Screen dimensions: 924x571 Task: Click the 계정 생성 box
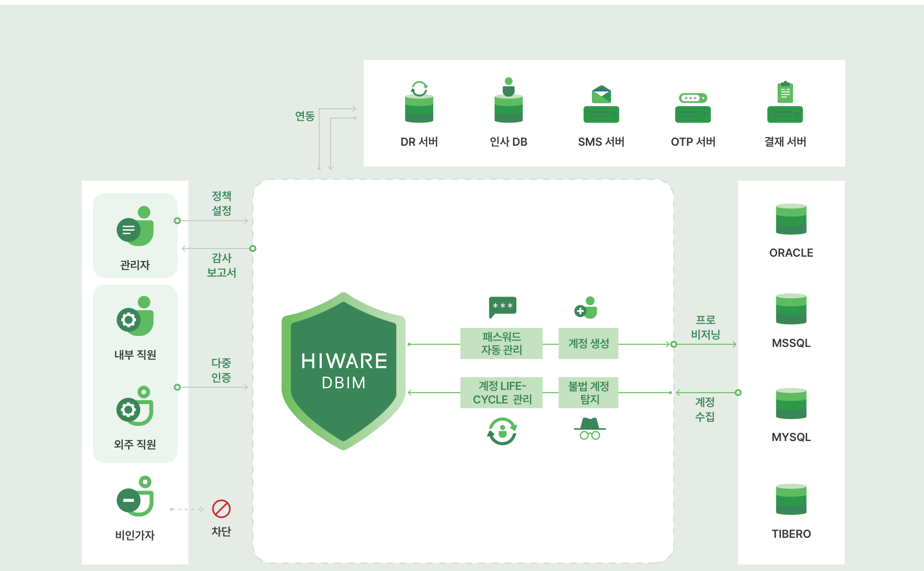click(588, 343)
